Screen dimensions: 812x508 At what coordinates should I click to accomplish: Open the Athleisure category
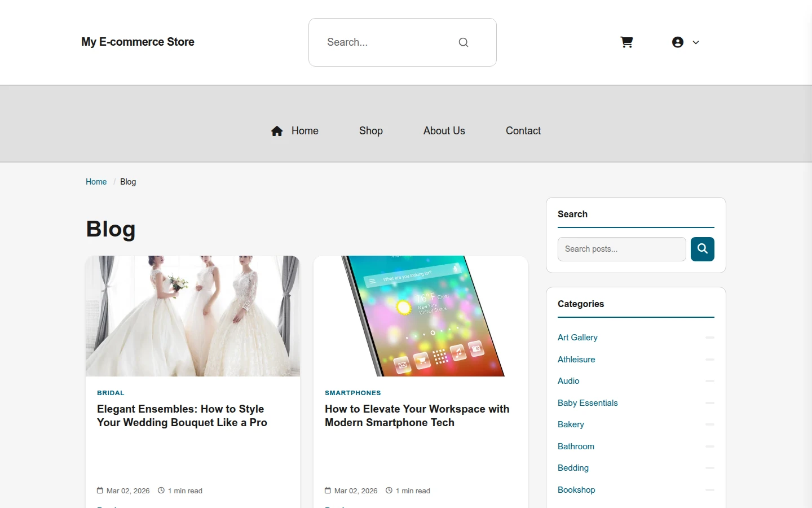point(576,360)
